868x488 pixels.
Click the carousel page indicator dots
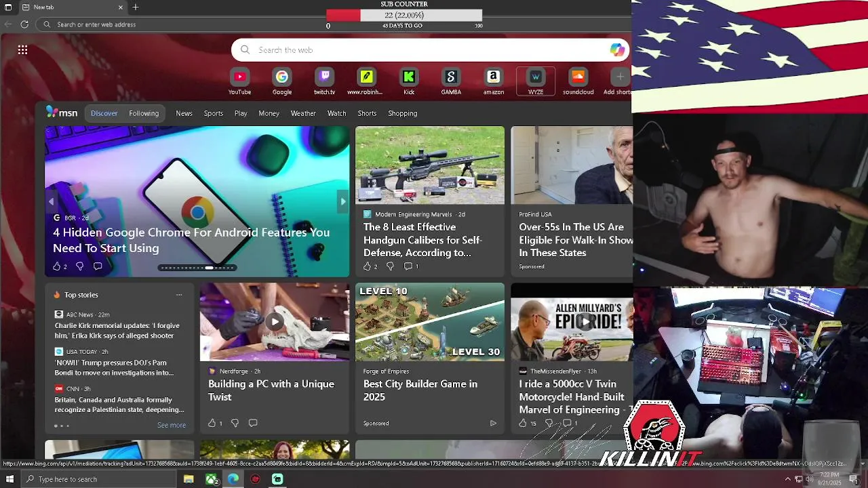tap(197, 268)
